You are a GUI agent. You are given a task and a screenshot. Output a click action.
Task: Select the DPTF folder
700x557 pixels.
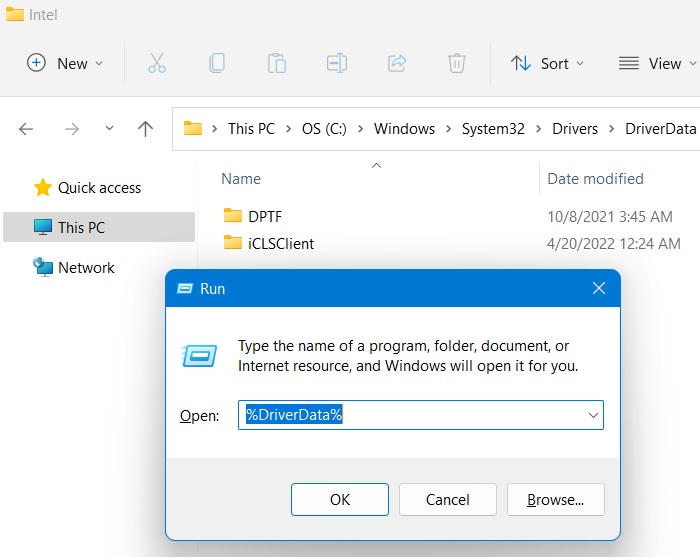pyautogui.click(x=265, y=216)
